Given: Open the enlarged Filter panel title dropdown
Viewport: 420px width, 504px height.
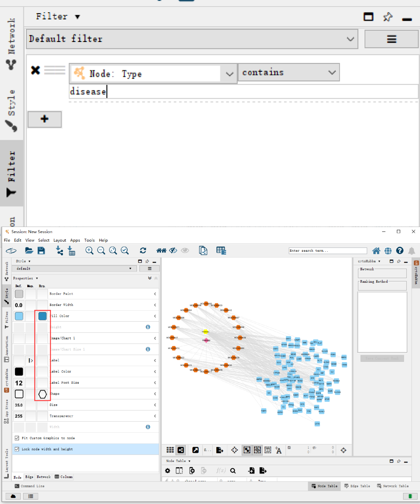Looking at the screenshot, I should coord(77,17).
